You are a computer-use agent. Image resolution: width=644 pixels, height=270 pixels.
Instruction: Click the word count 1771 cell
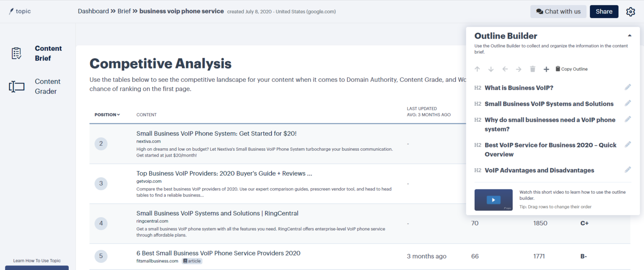pyautogui.click(x=540, y=256)
